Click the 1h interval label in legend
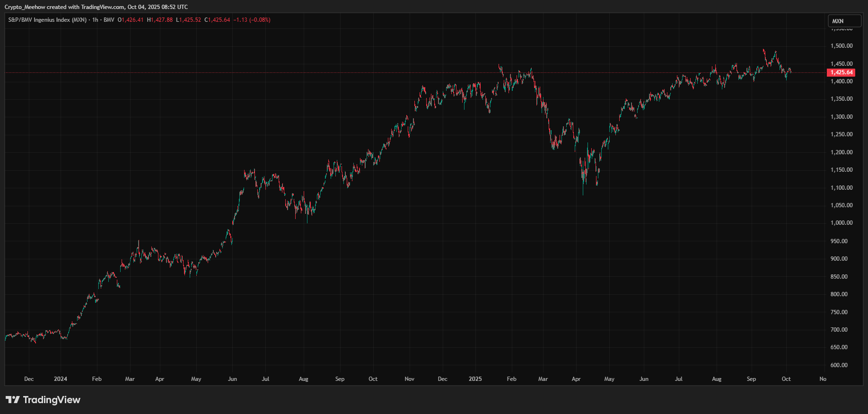The height and width of the screenshot is (414, 868). point(95,20)
